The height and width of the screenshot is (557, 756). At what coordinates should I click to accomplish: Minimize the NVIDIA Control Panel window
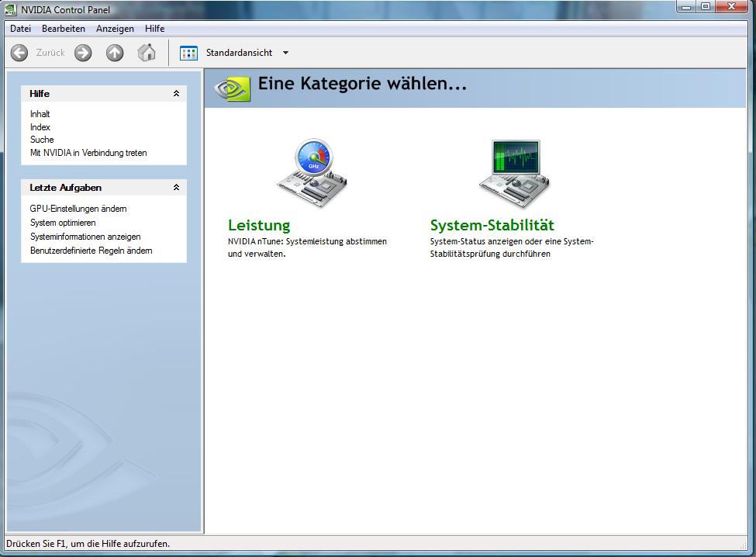point(686,7)
